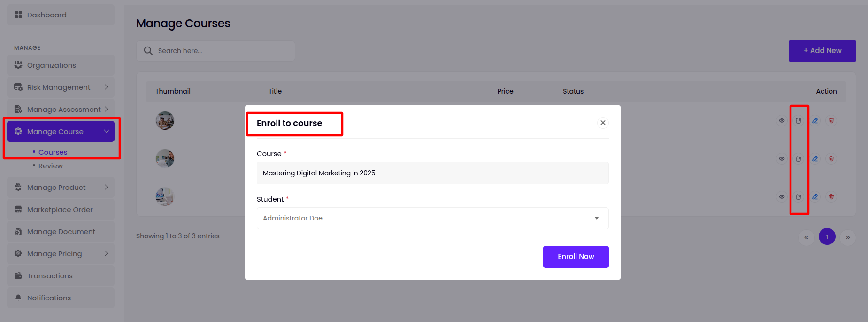
Task: Click the trash icon in first course row
Action: pos(831,121)
